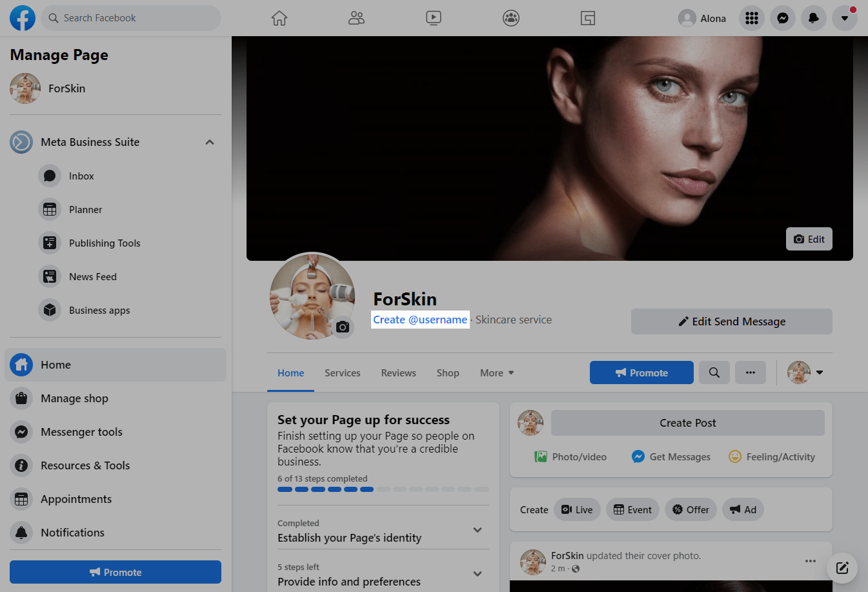Open the notifications bell in top bar

coord(813,18)
